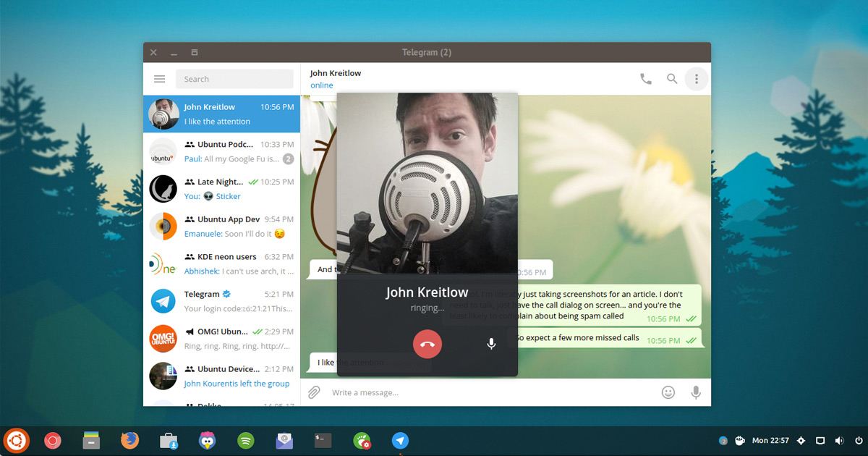
Task: Attach a file using paperclip icon
Action: [x=314, y=392]
